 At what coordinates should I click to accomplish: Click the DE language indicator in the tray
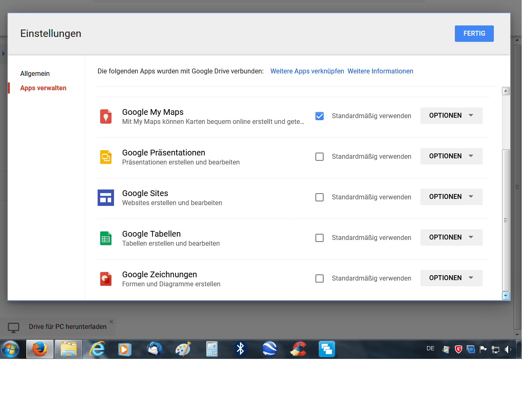pyautogui.click(x=430, y=349)
